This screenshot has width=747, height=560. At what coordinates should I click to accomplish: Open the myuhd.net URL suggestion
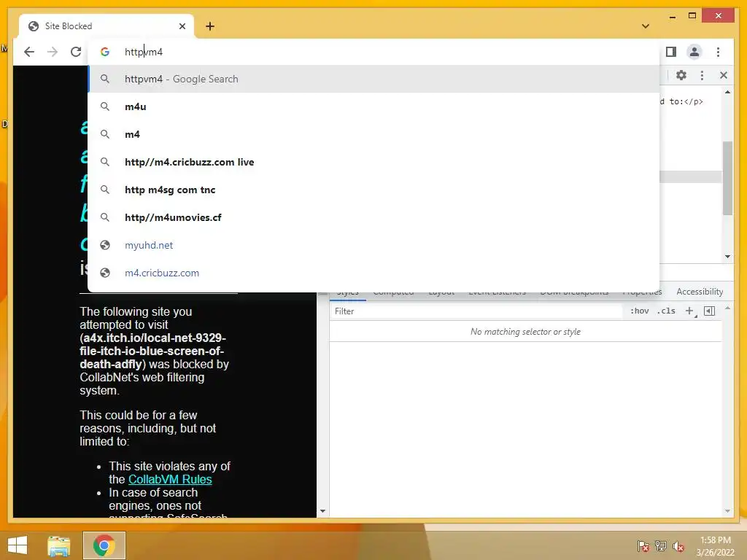point(374,245)
